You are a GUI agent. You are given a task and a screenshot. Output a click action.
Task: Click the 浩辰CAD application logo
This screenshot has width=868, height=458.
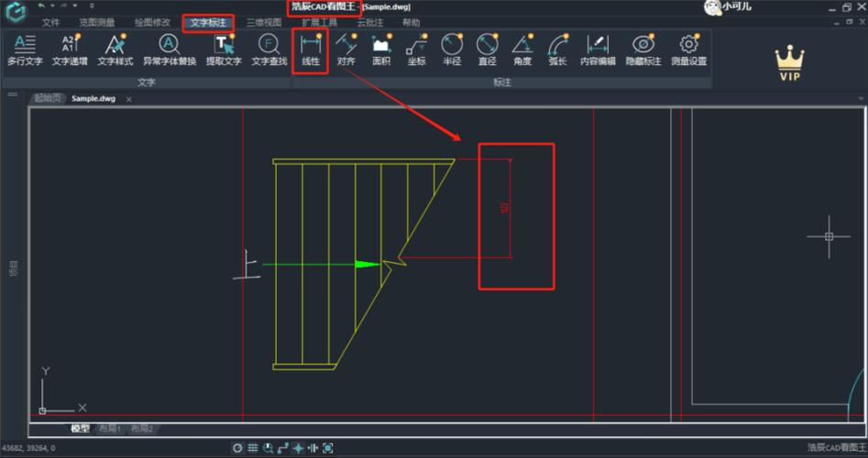click(x=16, y=12)
